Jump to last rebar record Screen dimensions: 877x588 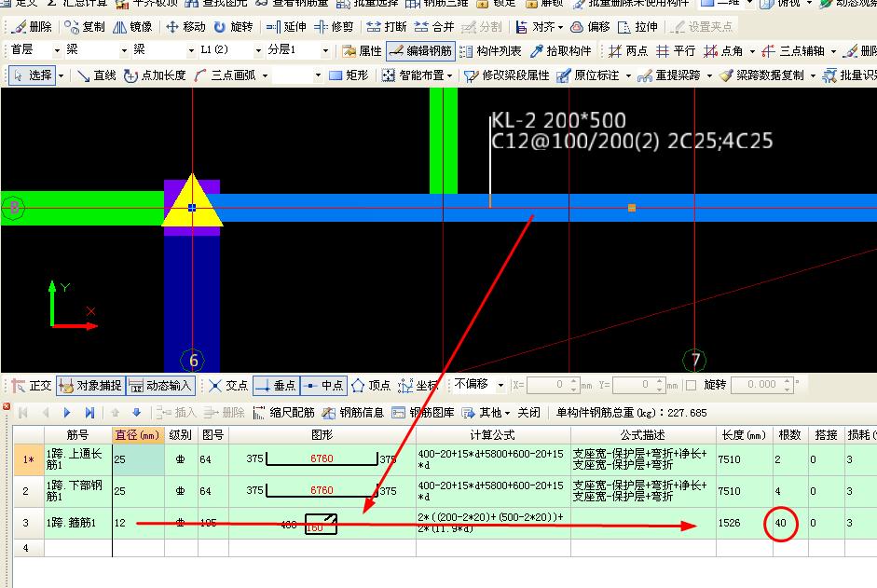click(89, 413)
